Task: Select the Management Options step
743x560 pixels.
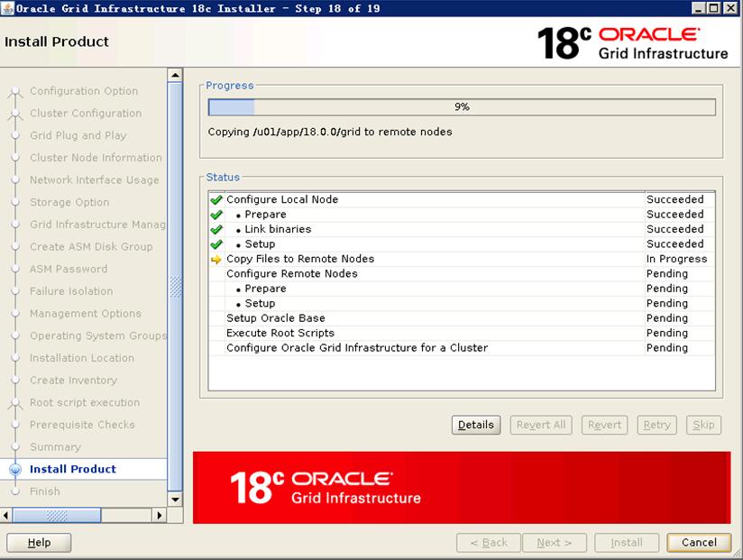Action: 86,314
